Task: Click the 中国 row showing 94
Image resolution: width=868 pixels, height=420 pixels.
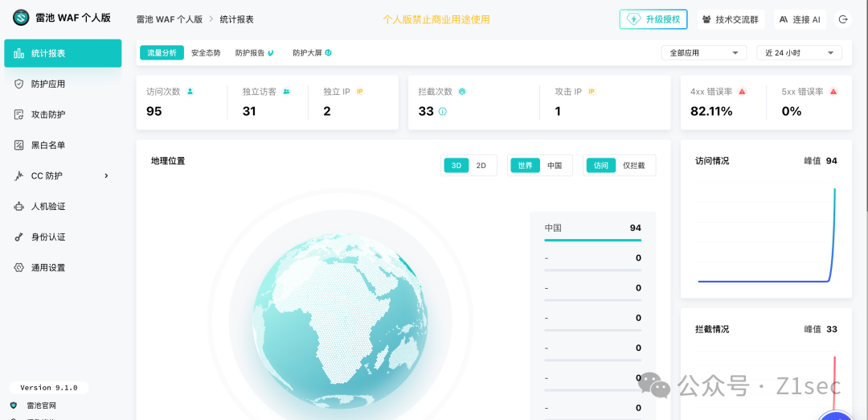Action: [x=593, y=232]
